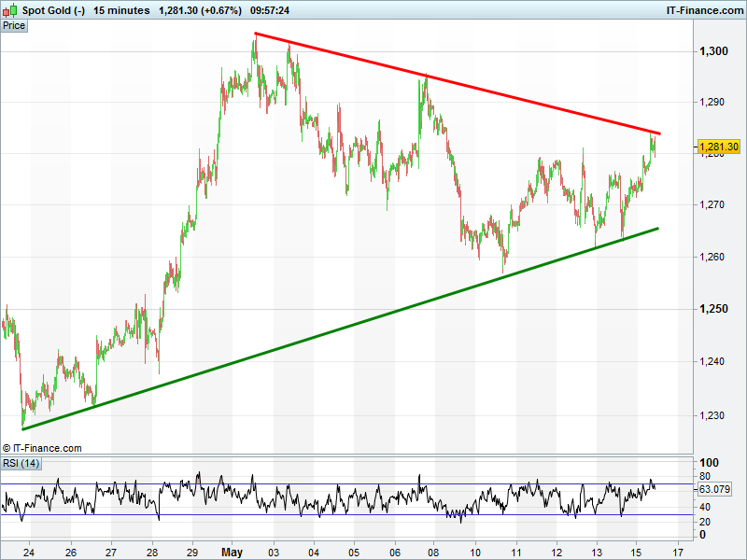
Task: Click the Price panel label
Action: pos(14,26)
